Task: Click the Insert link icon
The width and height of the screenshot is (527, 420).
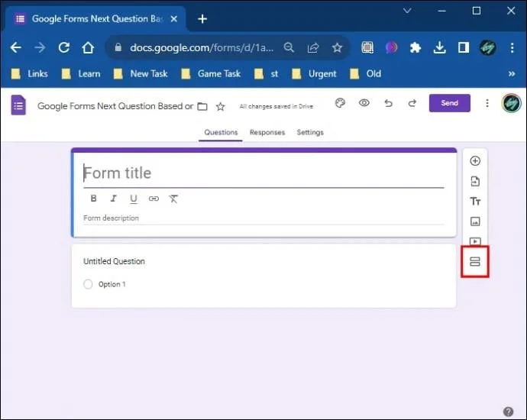Action: tap(154, 199)
